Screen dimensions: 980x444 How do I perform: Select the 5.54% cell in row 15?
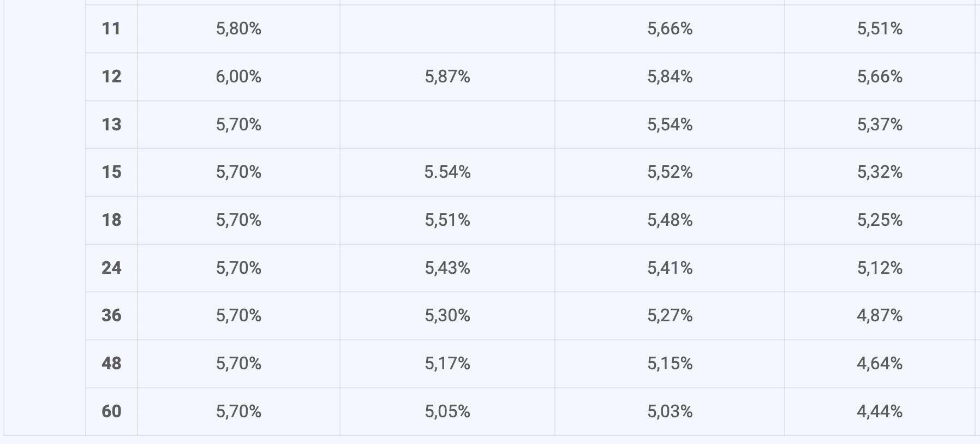(447, 172)
